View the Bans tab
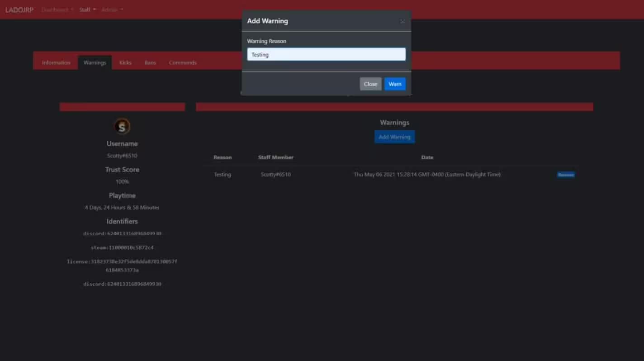This screenshot has height=361, width=644. 150,62
